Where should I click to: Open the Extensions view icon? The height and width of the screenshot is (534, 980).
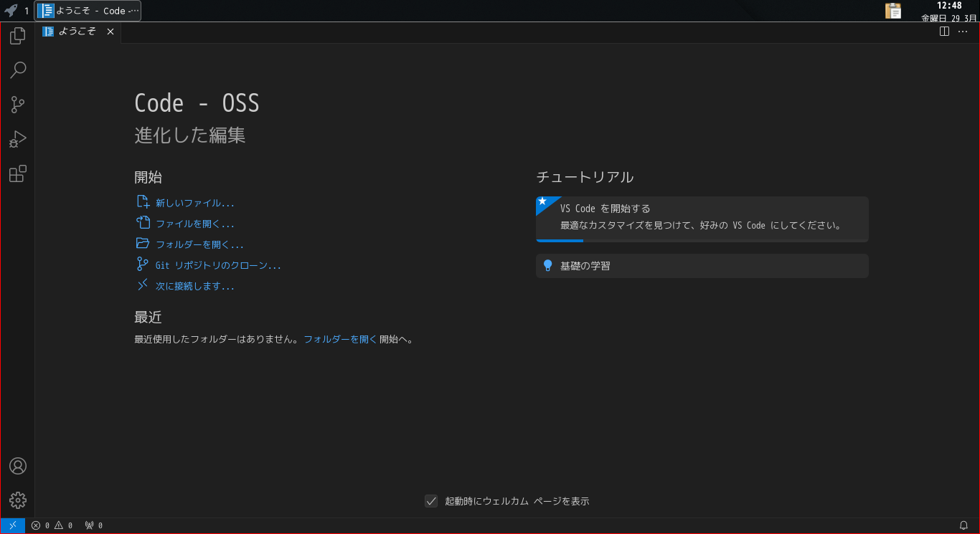pos(18,173)
